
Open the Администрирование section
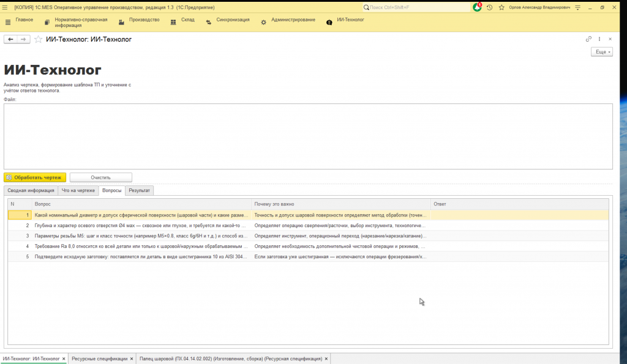click(x=293, y=20)
